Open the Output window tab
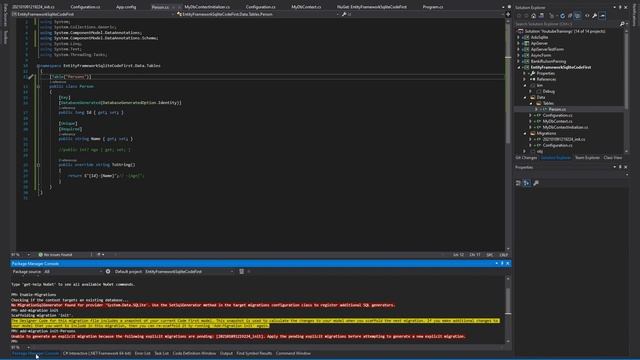The height and width of the screenshot is (360, 640). point(226,353)
